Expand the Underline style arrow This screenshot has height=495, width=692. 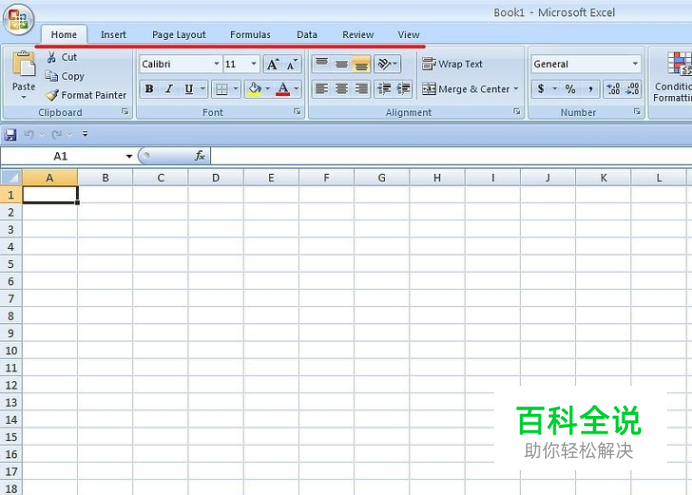203,90
